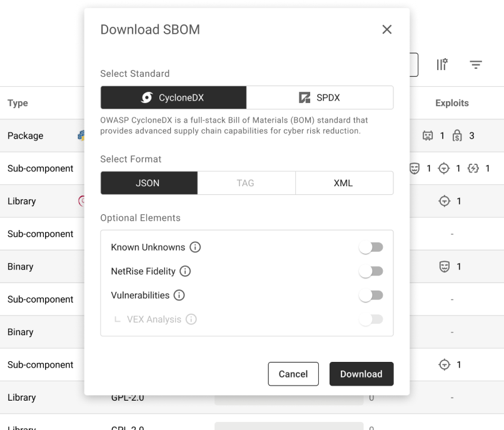The height and width of the screenshot is (430, 504).
Task: Open the column customization icon
Action: pos(442,64)
